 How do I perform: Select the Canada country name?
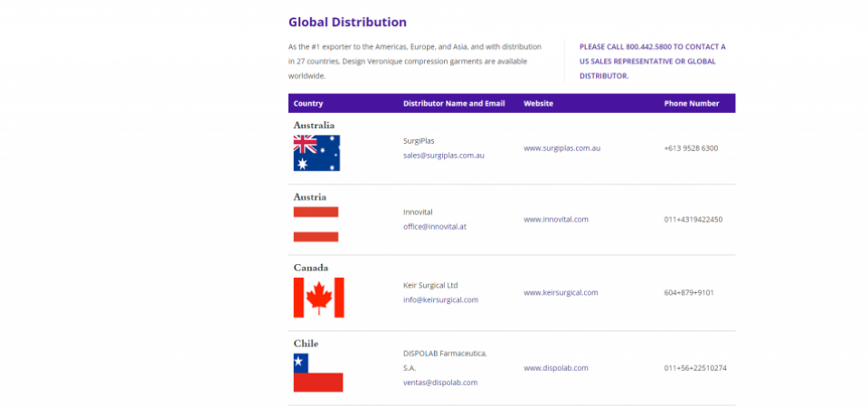[x=310, y=268]
